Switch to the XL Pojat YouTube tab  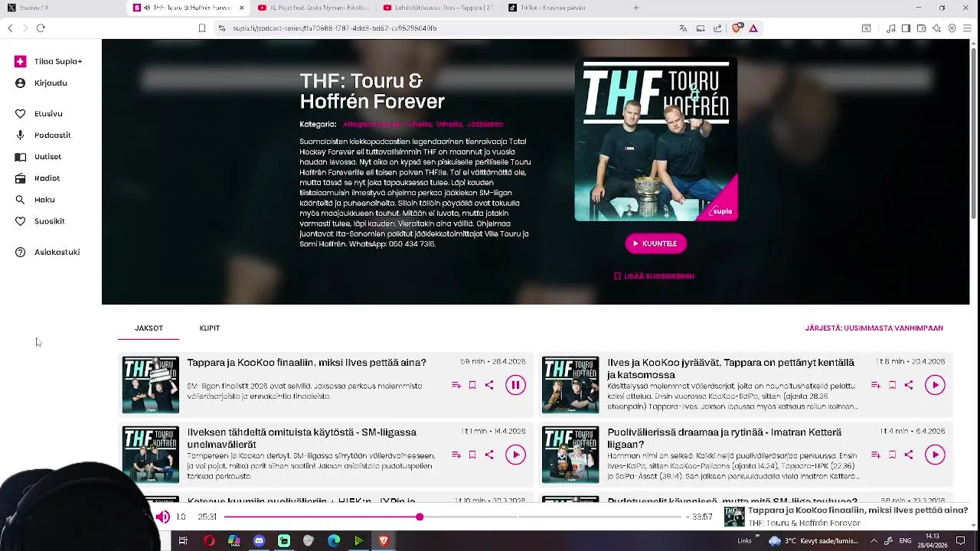coord(312,8)
